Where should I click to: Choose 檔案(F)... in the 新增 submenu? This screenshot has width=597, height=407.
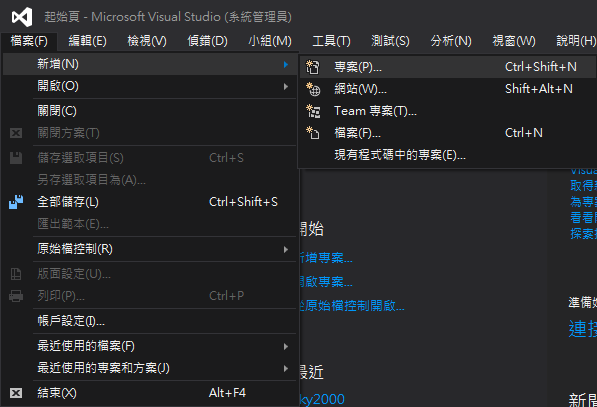tap(447, 133)
